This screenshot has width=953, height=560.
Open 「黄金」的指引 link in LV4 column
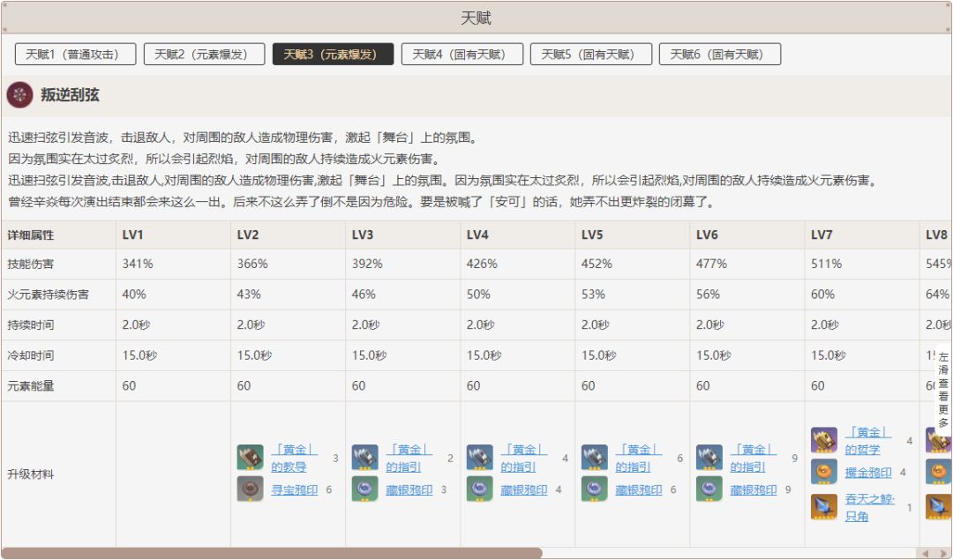[x=523, y=459]
